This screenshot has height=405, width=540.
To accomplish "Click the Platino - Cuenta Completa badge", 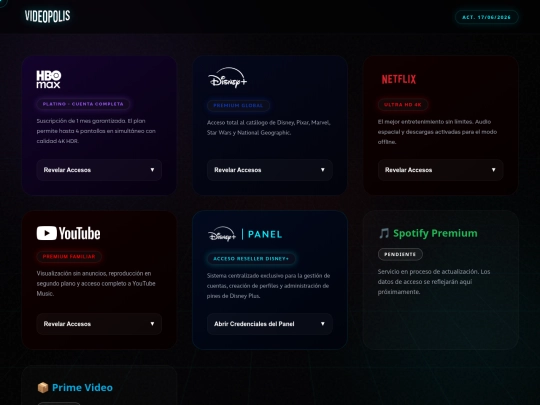I will 83,104.
